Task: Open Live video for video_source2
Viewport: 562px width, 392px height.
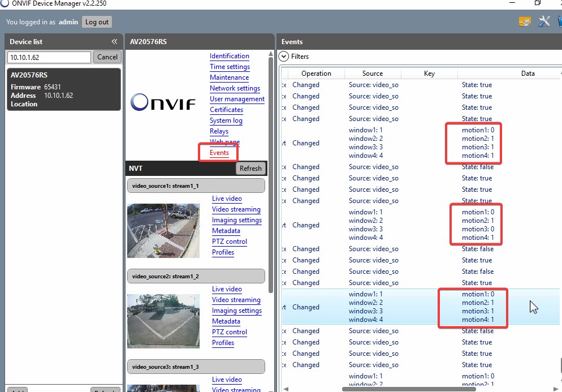Action: click(227, 289)
